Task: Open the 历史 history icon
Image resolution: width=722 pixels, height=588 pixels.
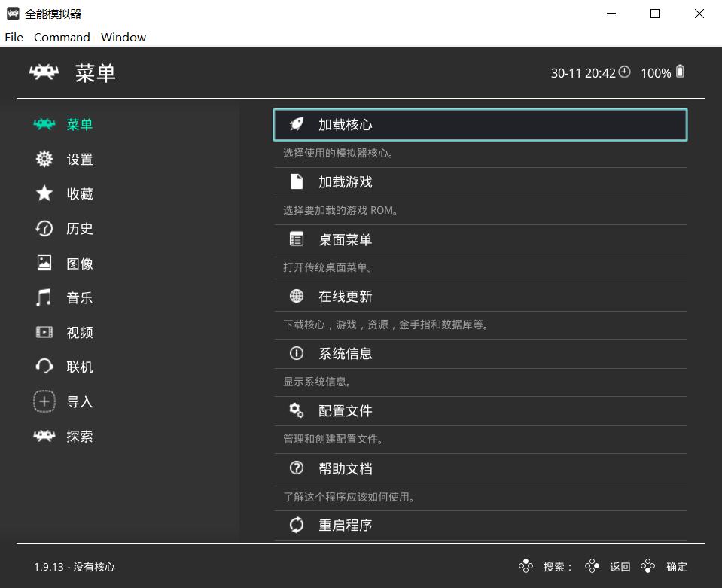Action: tap(44, 228)
